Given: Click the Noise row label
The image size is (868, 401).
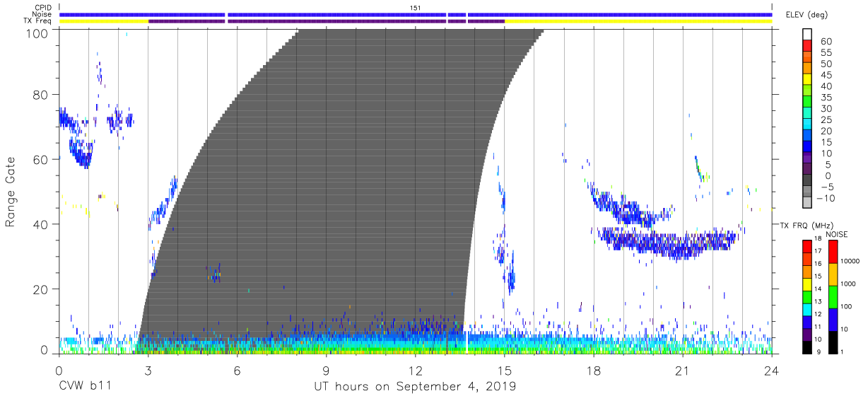Looking at the screenshot, I should click(43, 14).
